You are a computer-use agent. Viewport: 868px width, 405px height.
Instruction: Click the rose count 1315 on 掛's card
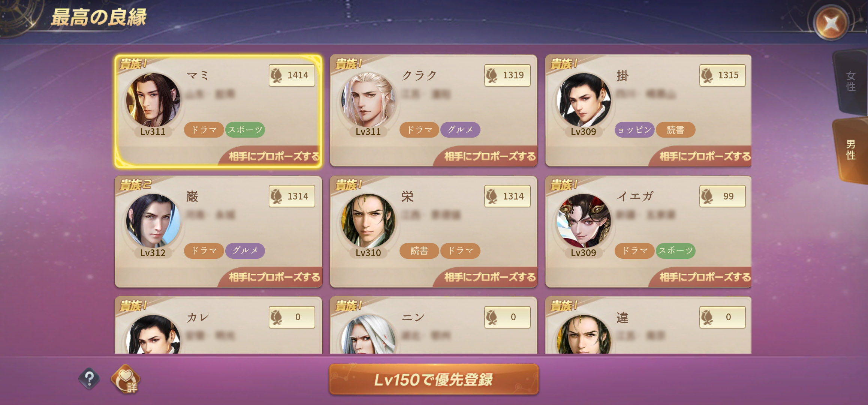point(723,75)
